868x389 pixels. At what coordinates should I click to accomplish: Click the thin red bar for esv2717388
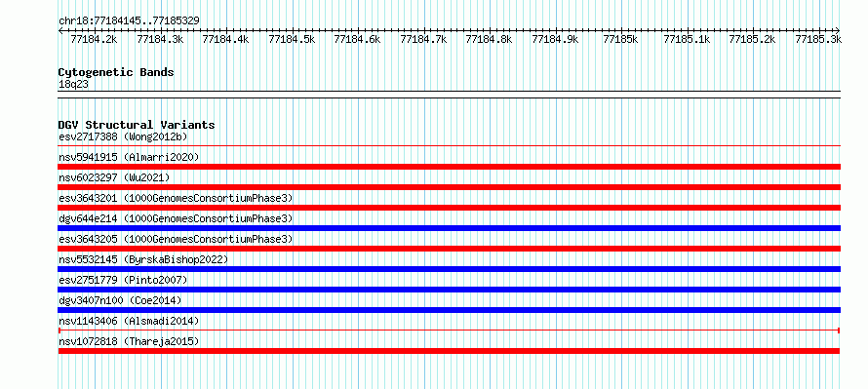(x=449, y=146)
